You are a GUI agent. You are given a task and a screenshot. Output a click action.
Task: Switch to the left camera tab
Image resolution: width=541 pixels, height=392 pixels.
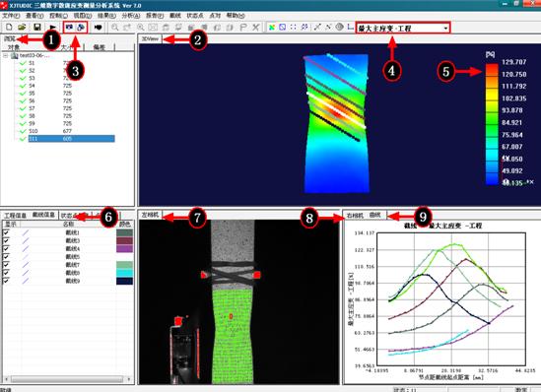tap(150, 215)
